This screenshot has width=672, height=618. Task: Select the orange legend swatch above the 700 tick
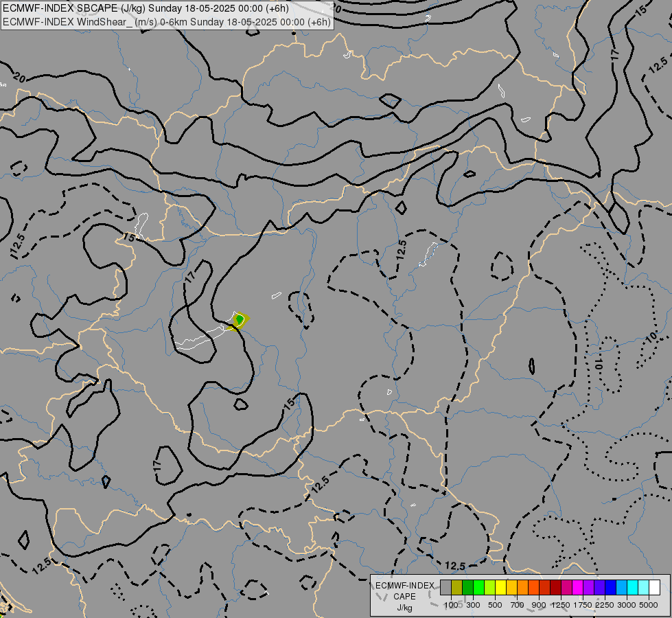point(522,587)
